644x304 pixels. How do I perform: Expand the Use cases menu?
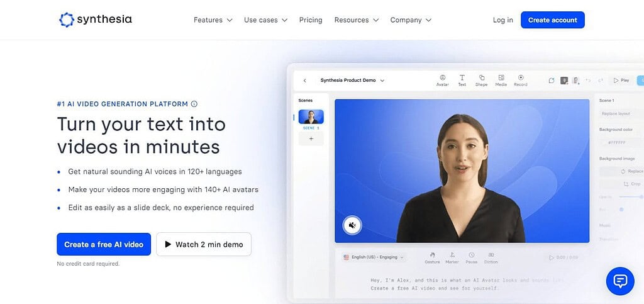265,20
